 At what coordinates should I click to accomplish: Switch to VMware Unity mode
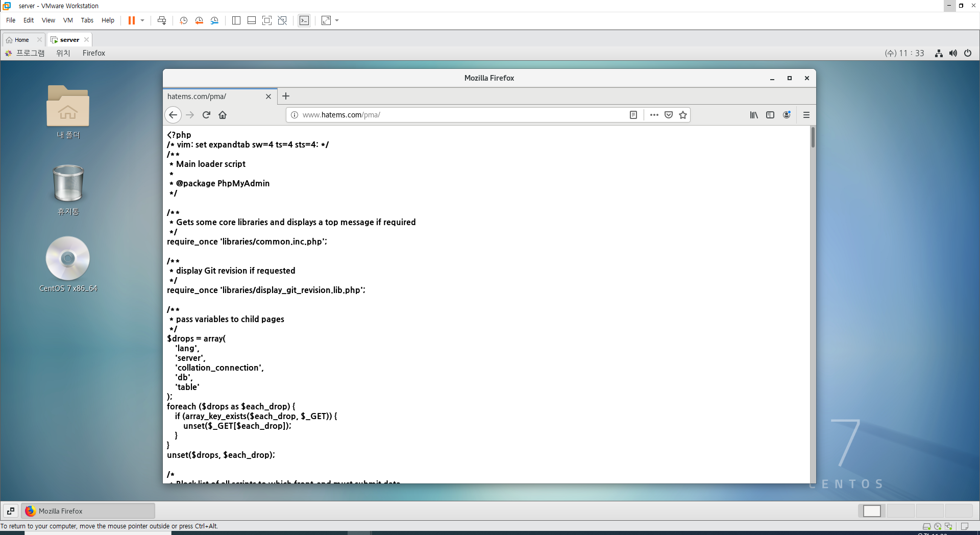[282, 20]
